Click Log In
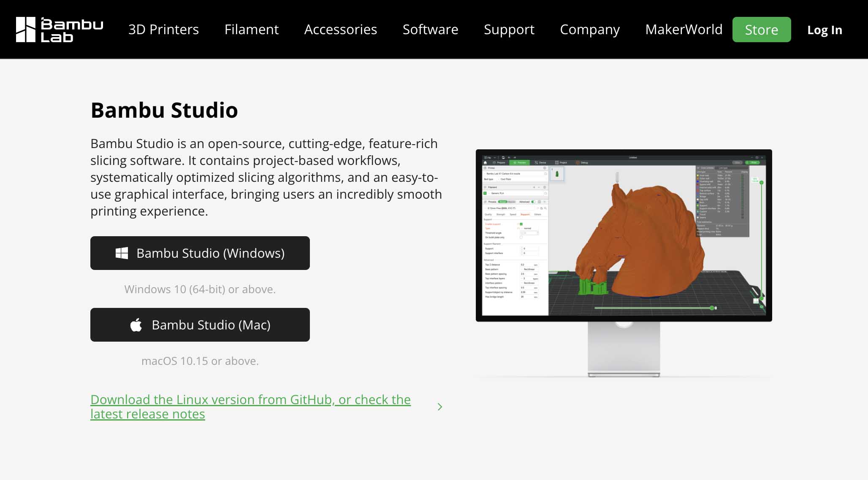 pos(825,30)
